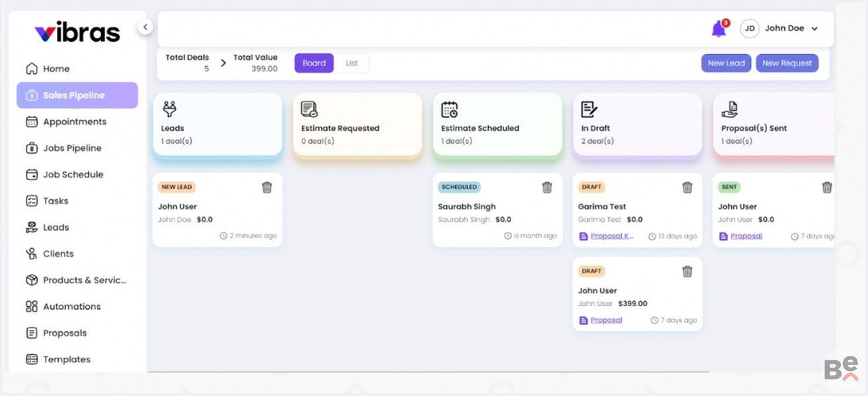The image size is (868, 396).
Task: Expand totals with the chevron arrow
Action: (223, 63)
